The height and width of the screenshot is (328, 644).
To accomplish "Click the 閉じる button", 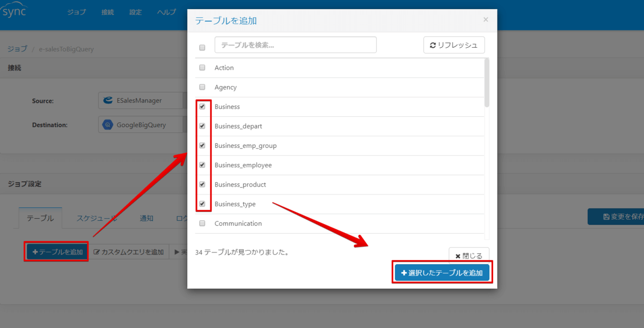I will tap(469, 256).
